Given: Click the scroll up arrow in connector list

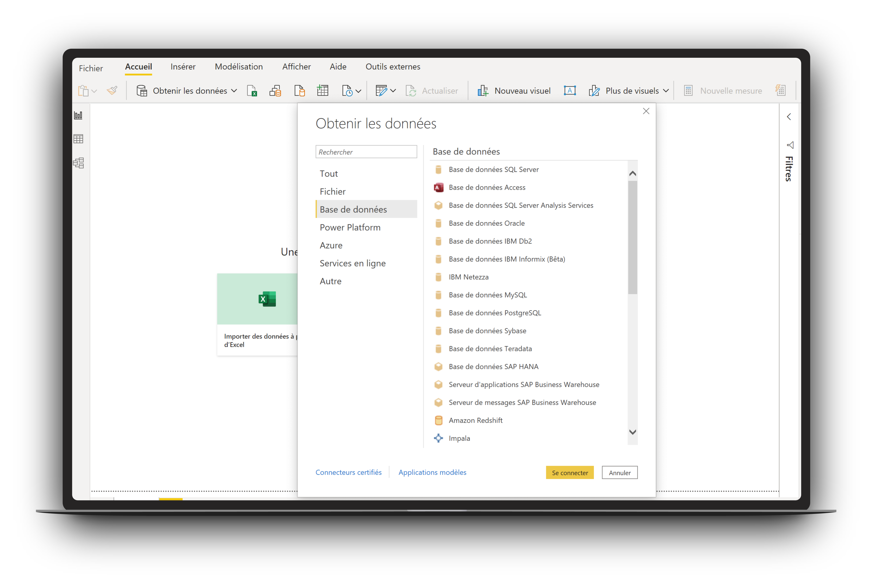Looking at the screenshot, I should 633,173.
